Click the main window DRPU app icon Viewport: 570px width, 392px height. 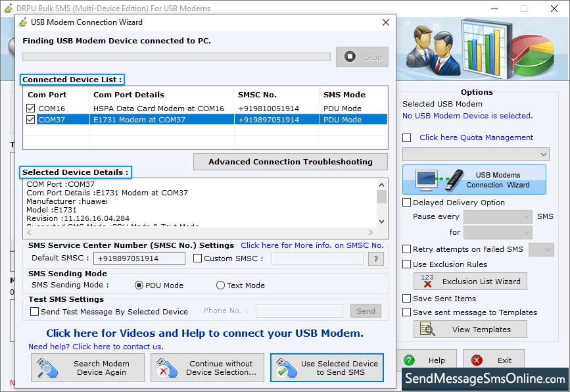pos(9,9)
